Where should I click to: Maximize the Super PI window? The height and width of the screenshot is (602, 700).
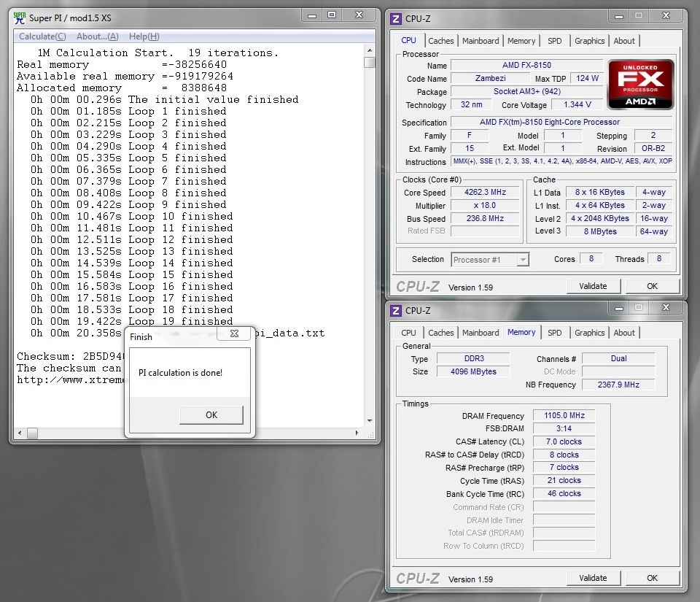click(332, 15)
